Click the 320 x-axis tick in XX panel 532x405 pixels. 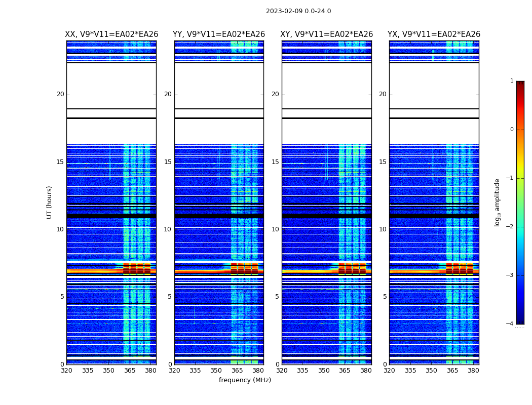pos(66,371)
